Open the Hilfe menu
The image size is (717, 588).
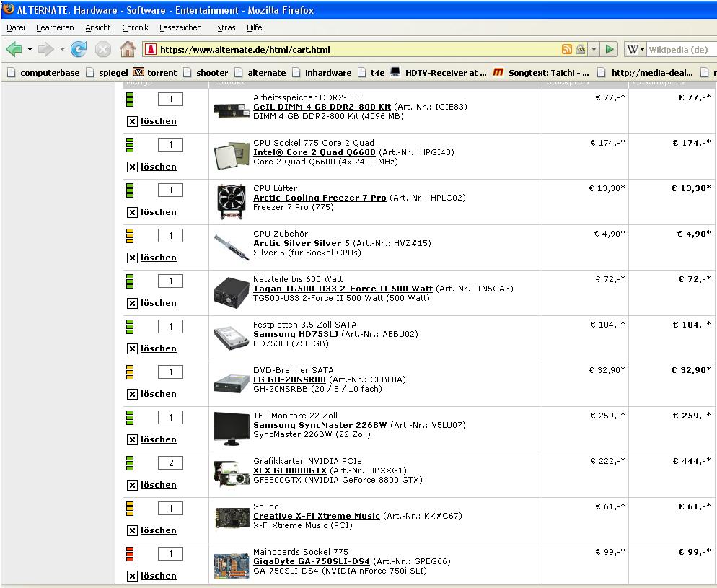point(254,27)
